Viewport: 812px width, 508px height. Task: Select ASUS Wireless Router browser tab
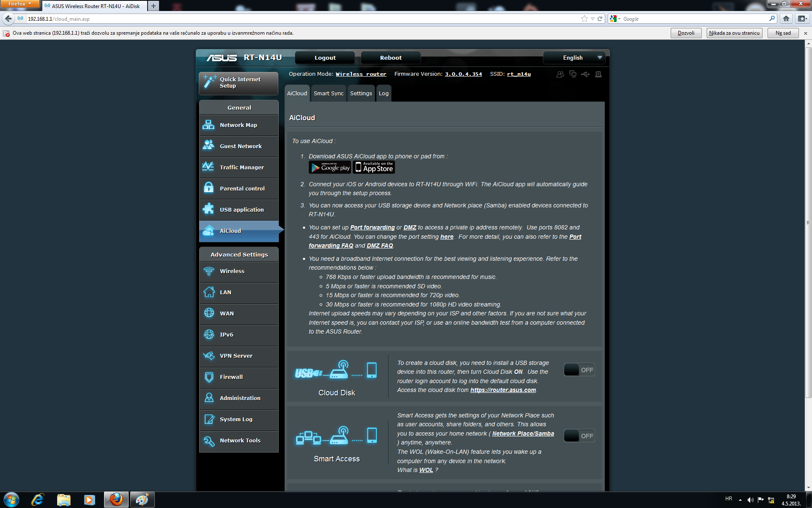94,6
